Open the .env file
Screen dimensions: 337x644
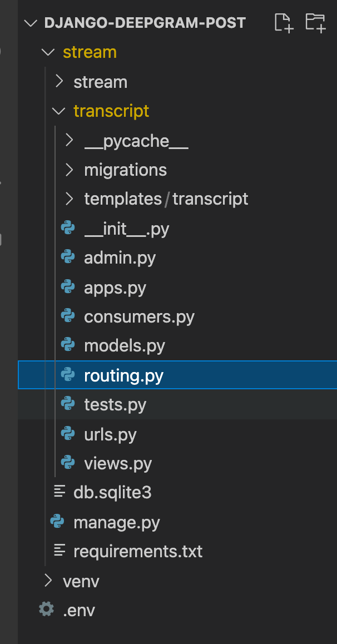click(79, 610)
